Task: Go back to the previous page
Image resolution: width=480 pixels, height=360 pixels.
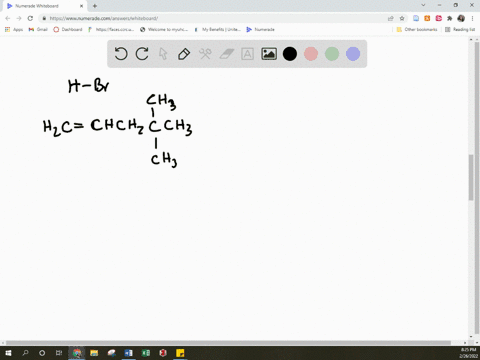Action: 8,18
